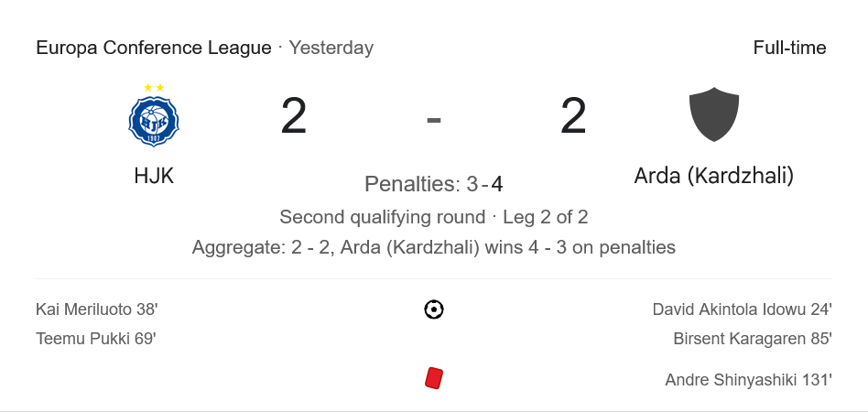This screenshot has height=412, width=868.
Task: Open the Europa Conference League link
Action: coord(154,48)
